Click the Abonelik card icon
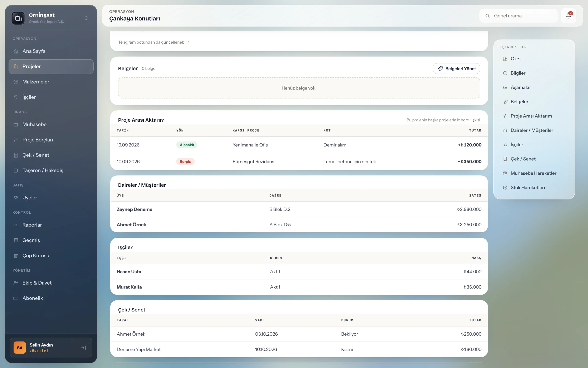The width and height of the screenshot is (588, 368). [x=16, y=298]
